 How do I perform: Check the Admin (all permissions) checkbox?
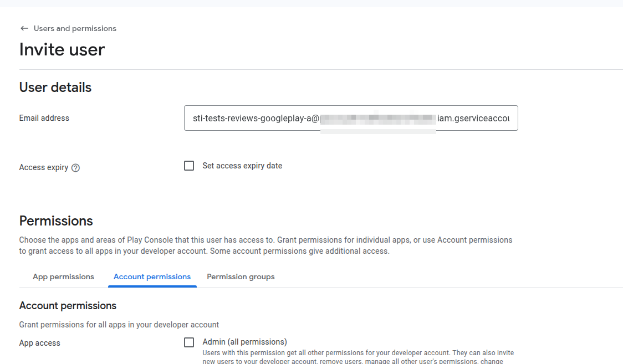(x=189, y=342)
